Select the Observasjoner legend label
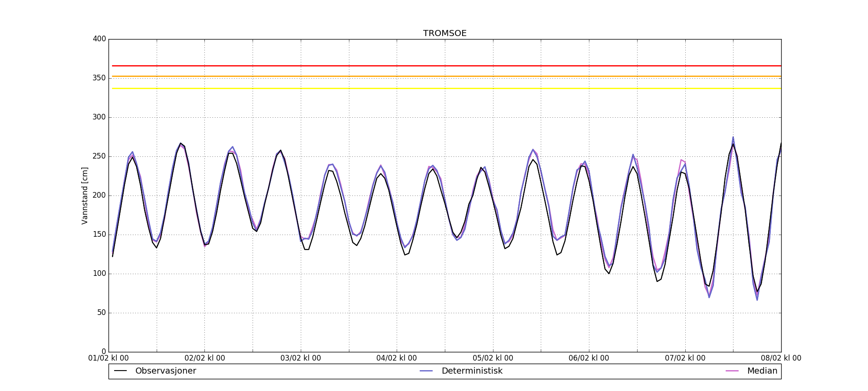This screenshot has width=868, height=391. (165, 371)
